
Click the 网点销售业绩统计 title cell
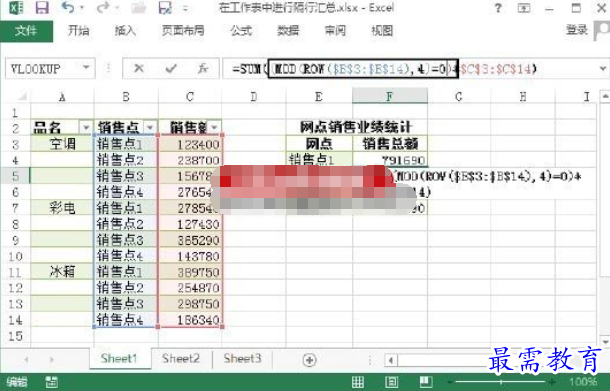(356, 127)
